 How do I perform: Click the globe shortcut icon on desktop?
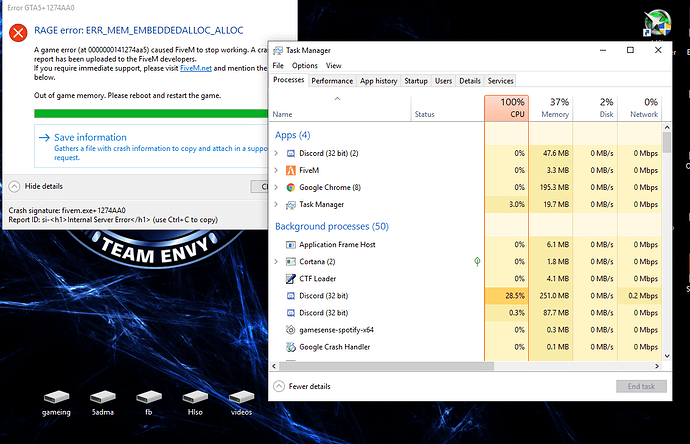point(657,23)
